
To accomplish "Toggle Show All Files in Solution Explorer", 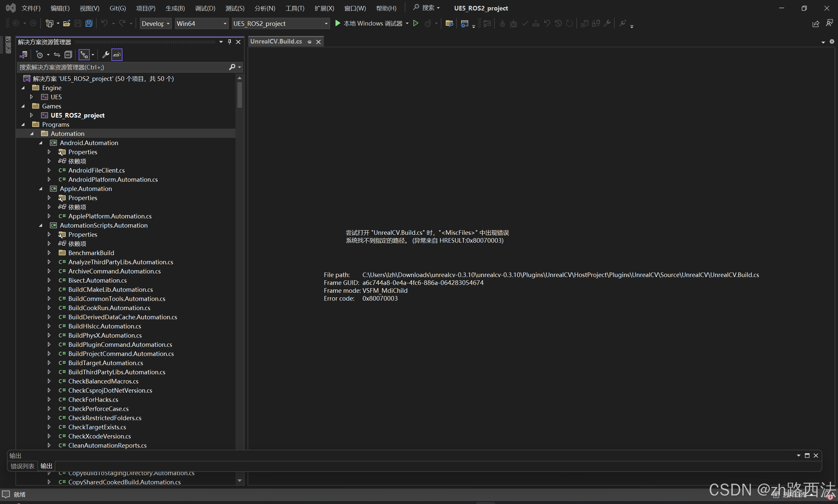I will point(84,55).
